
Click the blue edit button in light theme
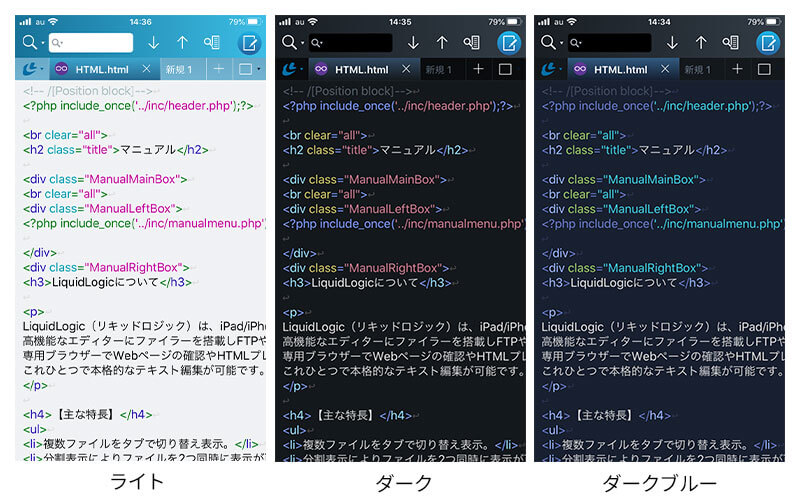point(249,42)
